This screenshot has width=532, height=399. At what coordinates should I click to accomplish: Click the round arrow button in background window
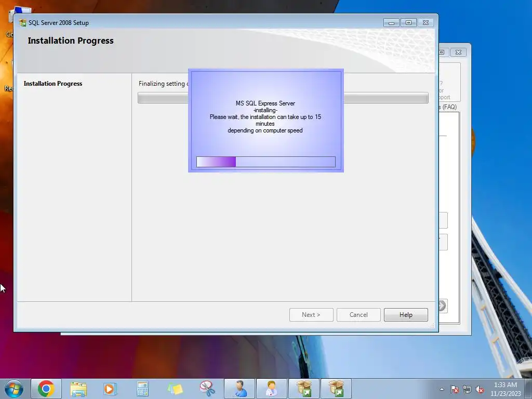click(442, 305)
